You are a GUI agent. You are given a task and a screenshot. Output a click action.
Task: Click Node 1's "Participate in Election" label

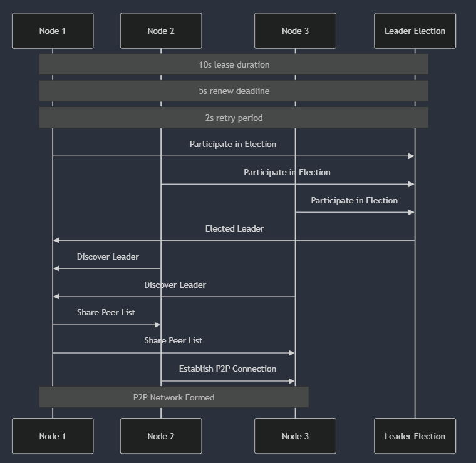point(233,145)
